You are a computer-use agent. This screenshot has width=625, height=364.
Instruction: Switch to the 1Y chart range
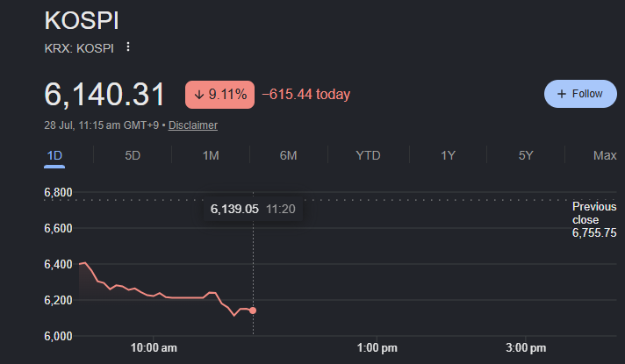click(x=448, y=155)
